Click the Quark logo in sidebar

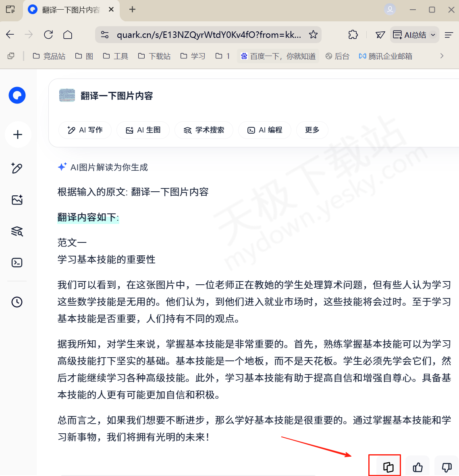17,95
